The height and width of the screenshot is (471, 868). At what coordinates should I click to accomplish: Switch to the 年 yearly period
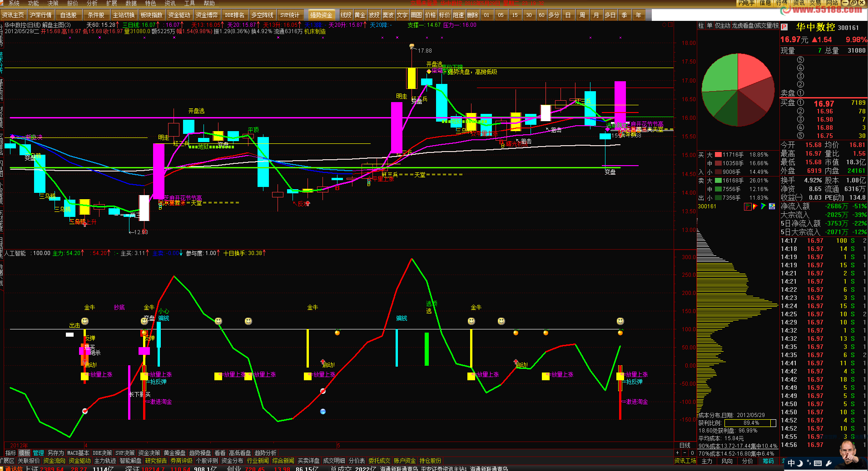[639, 15]
